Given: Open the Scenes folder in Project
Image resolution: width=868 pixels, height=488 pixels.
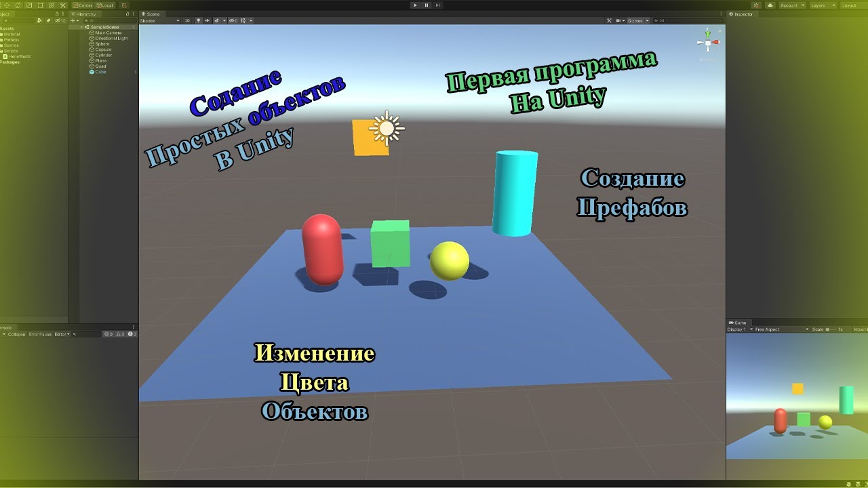Looking at the screenshot, I should point(9,45).
